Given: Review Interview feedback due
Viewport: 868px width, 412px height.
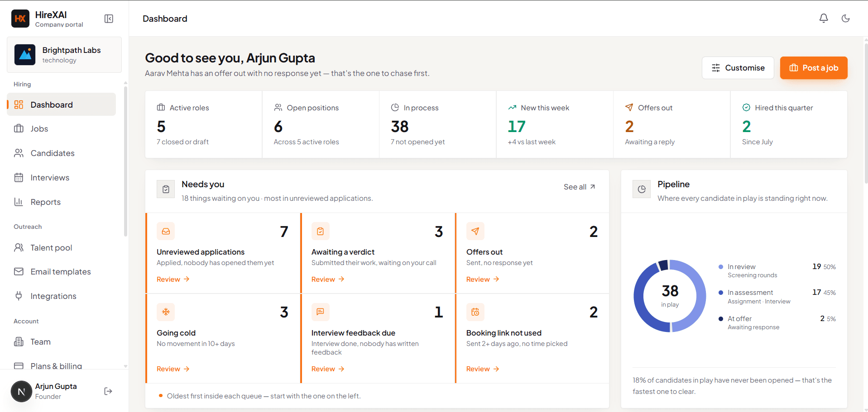Looking at the screenshot, I should click(328, 369).
